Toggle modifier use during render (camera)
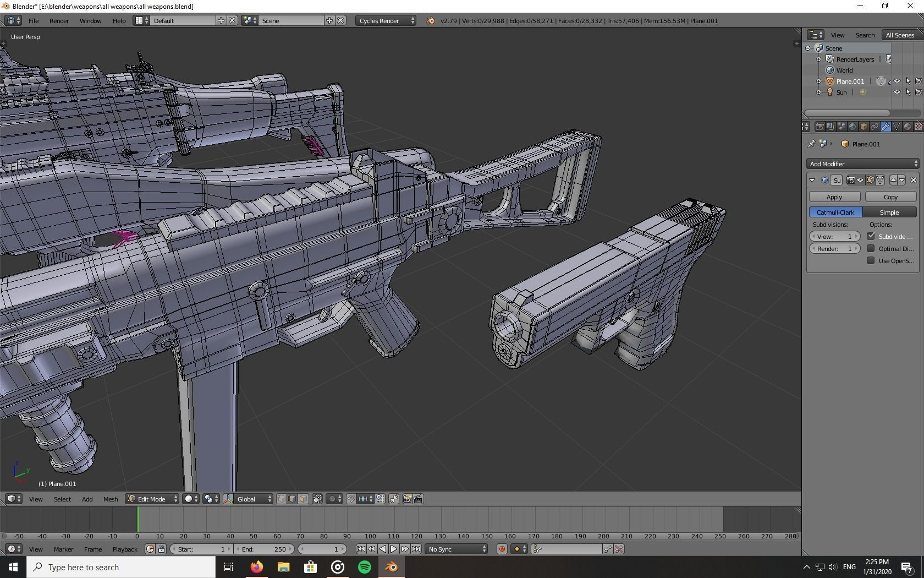This screenshot has height=578, width=924. point(850,180)
